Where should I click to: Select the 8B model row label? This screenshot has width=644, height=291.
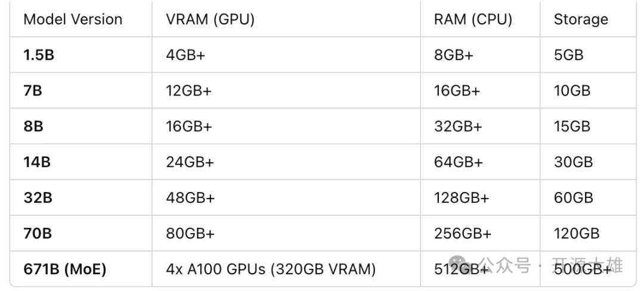click(x=33, y=126)
